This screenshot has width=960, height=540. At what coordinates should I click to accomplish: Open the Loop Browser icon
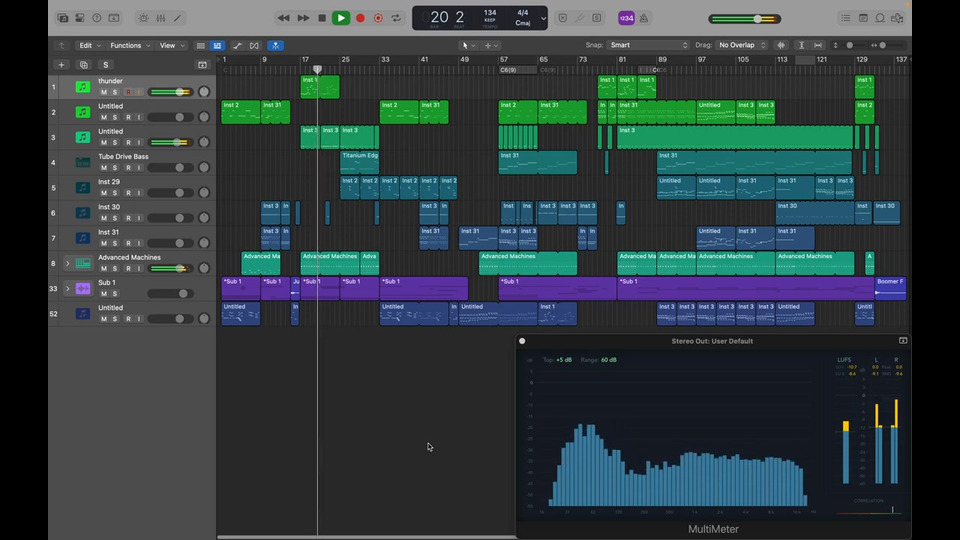click(880, 18)
